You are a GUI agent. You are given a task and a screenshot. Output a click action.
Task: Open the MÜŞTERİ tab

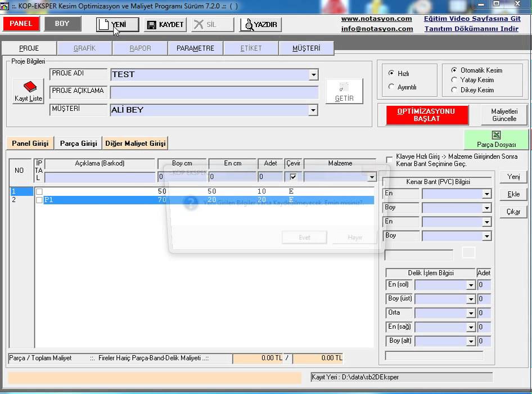pyautogui.click(x=306, y=48)
